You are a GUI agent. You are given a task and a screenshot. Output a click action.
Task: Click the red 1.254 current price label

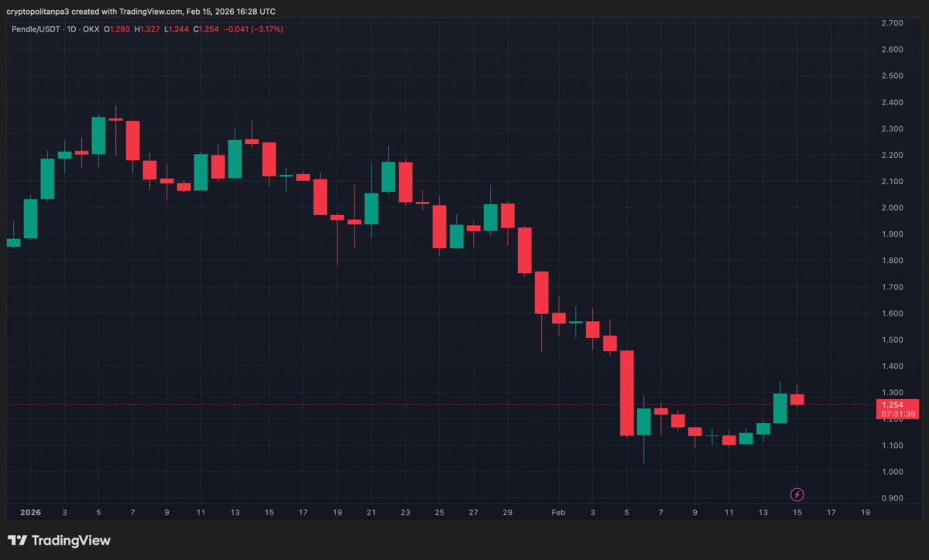(897, 405)
